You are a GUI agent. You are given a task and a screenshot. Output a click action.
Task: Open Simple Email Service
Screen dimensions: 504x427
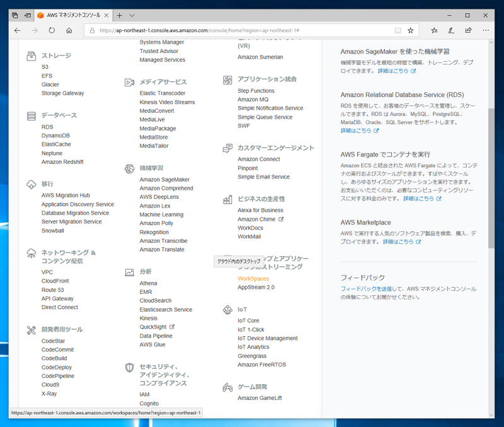tap(263, 177)
